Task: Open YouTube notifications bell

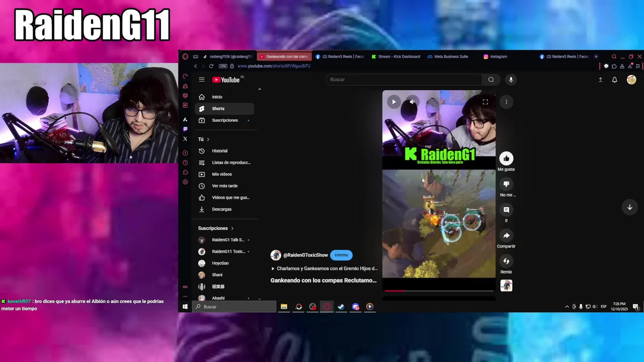Action: tap(614, 79)
